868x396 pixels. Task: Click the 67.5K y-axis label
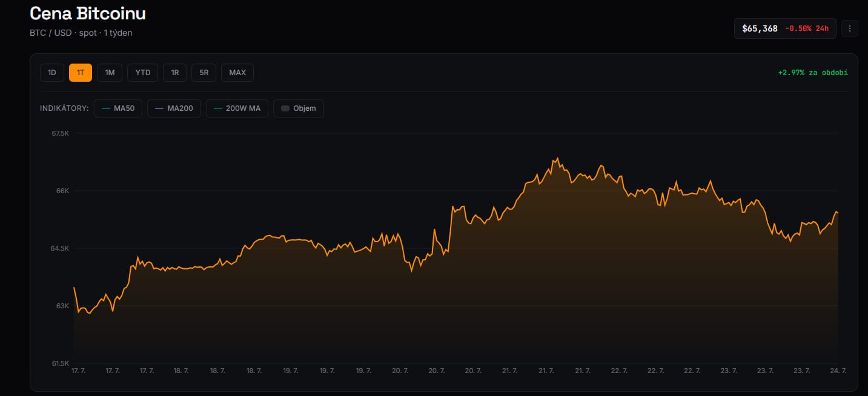pos(61,133)
